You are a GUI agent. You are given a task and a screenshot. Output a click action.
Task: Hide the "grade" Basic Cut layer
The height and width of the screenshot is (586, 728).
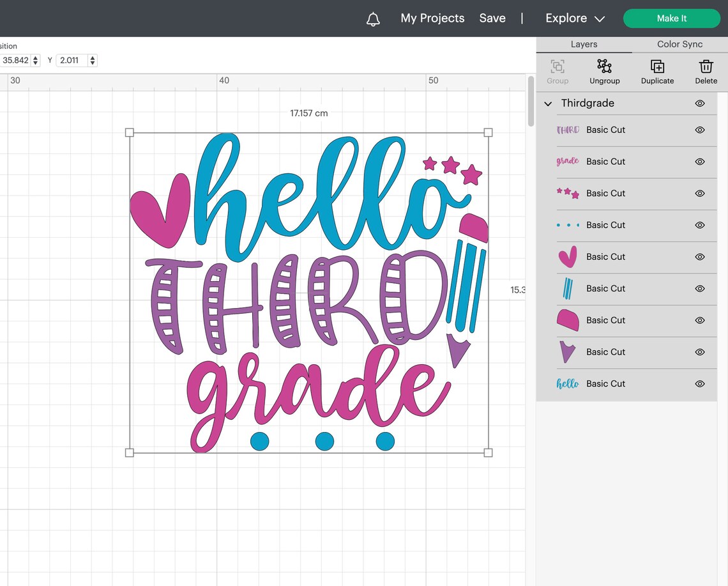pos(699,162)
